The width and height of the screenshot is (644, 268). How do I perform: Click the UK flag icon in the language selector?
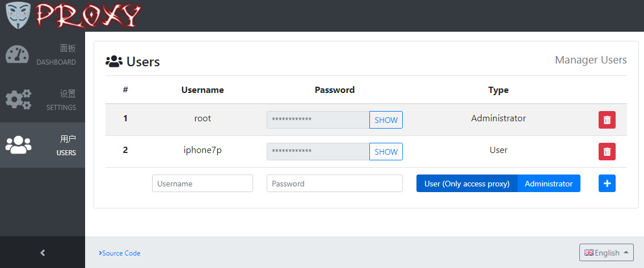588,252
